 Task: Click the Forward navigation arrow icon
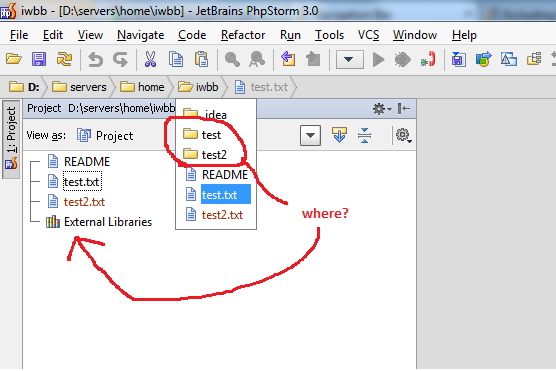pos(313,59)
